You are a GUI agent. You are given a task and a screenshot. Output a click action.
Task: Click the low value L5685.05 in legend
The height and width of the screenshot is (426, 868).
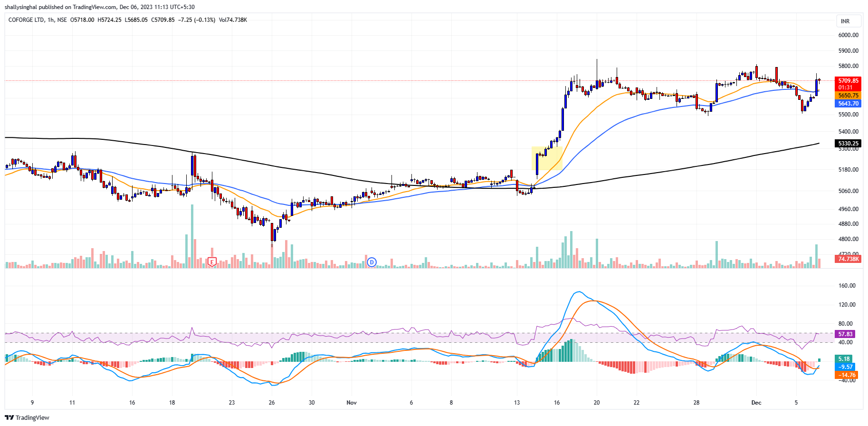(x=136, y=20)
